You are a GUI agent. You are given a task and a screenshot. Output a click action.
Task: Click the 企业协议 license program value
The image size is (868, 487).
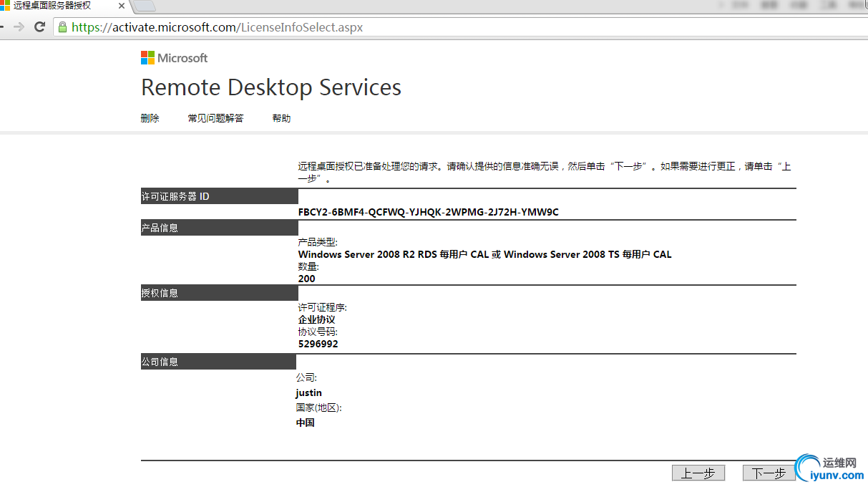pyautogui.click(x=317, y=319)
